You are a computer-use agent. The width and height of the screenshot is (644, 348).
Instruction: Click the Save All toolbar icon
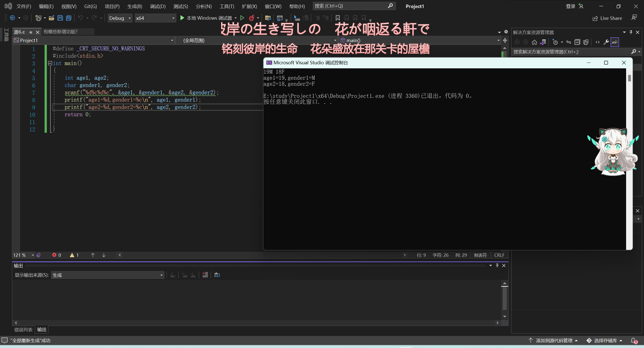(69, 18)
